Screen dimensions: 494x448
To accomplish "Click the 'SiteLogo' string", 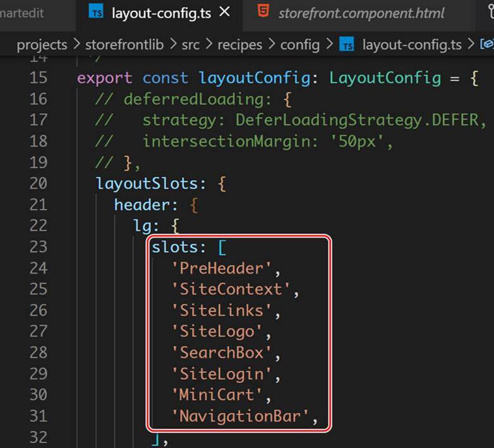I will [217, 332].
